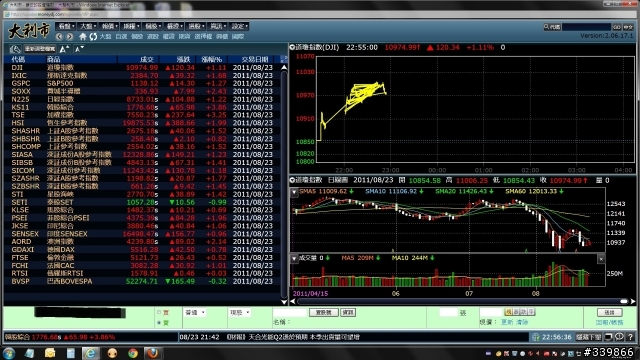Viewport: 640px width, 360px height.
Task: Click the speech bubble icon in status bar
Action: click(619, 337)
